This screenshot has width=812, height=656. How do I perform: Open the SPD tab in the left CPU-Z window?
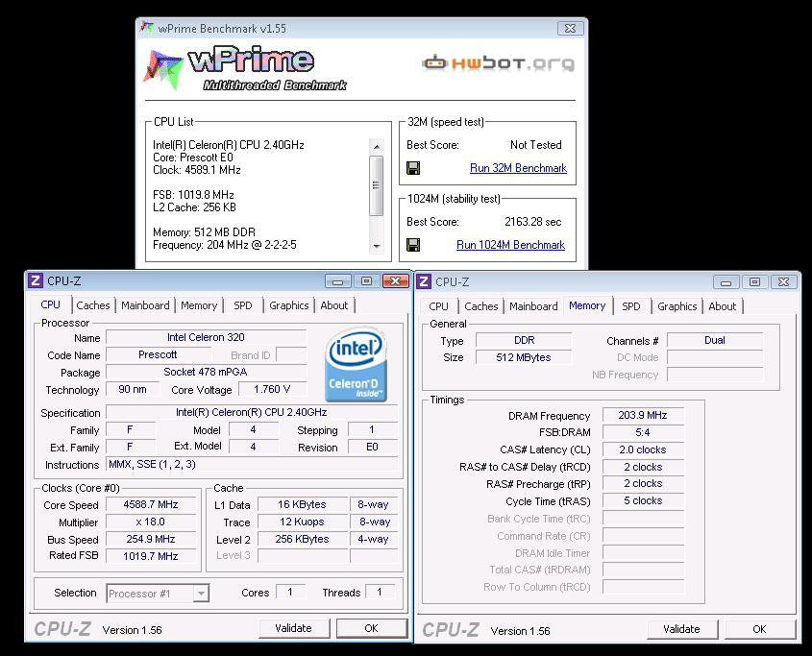[x=243, y=305]
